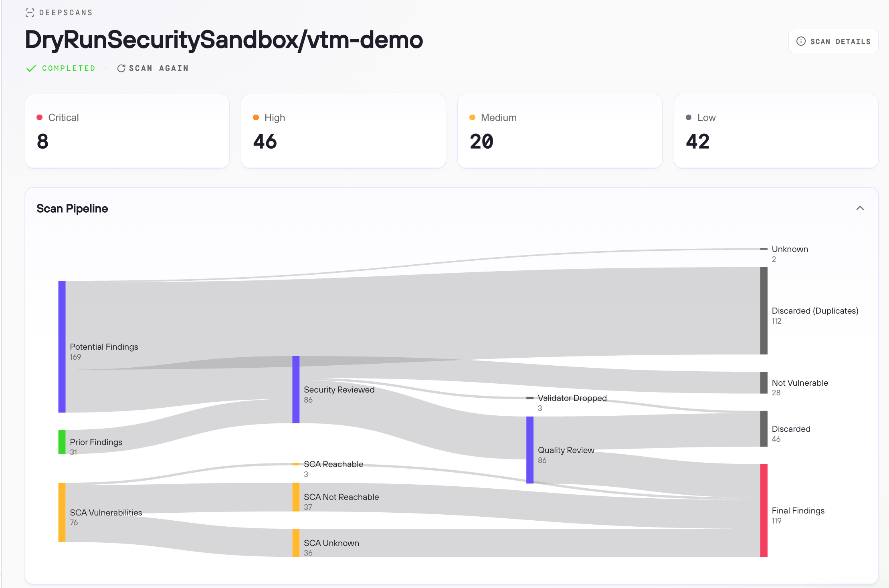Click the Security Reviewed label
Image resolution: width=889 pixels, height=588 pixels.
coord(339,390)
